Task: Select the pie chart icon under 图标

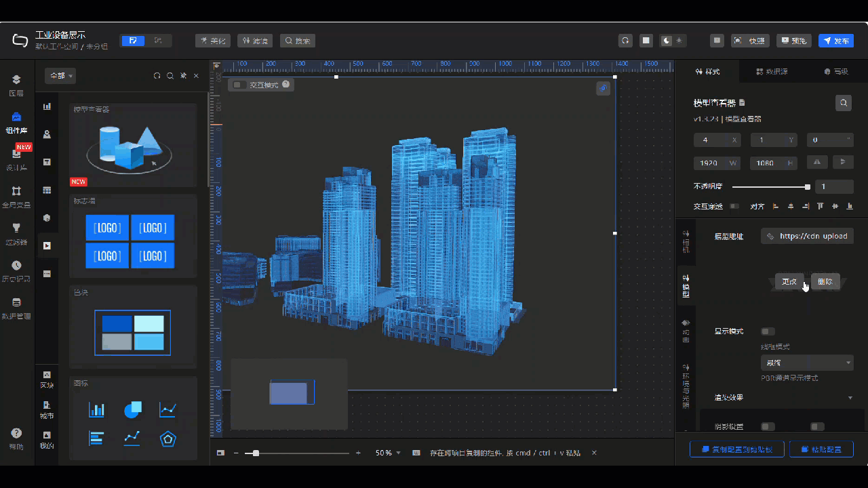Action: 132,409
